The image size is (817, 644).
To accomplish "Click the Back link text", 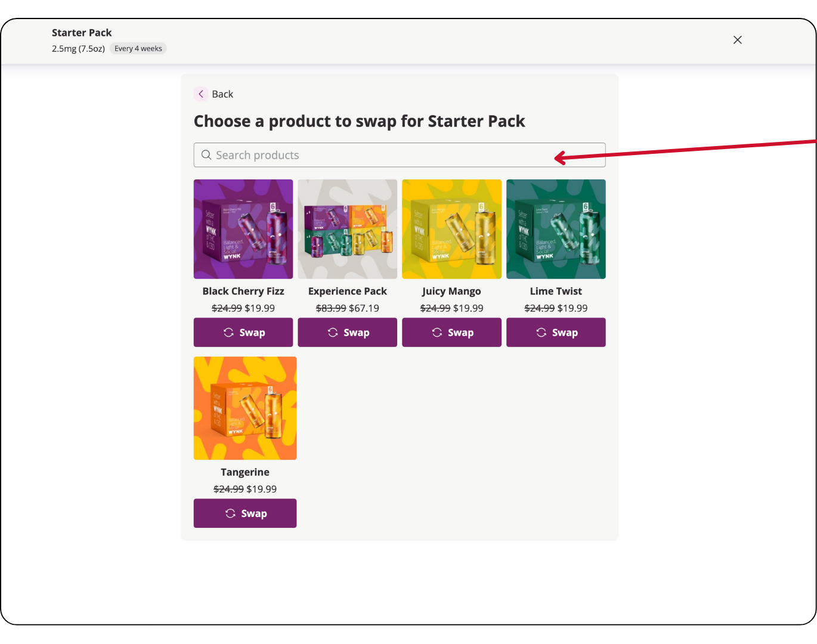I will pyautogui.click(x=222, y=94).
